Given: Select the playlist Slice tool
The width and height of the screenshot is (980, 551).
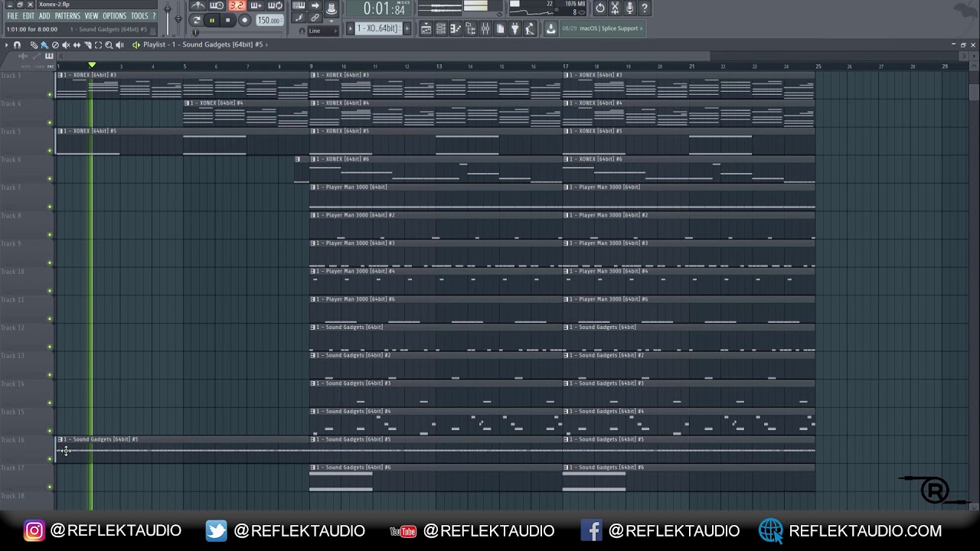Looking at the screenshot, I should coord(87,45).
